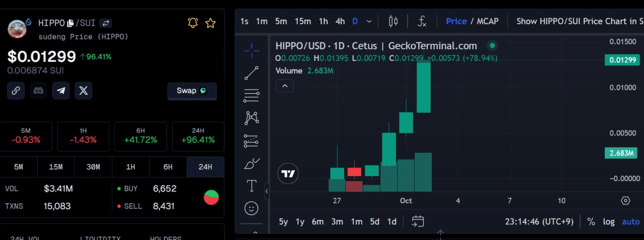Set chart range to 5d
644x240 pixels.
pyautogui.click(x=375, y=221)
